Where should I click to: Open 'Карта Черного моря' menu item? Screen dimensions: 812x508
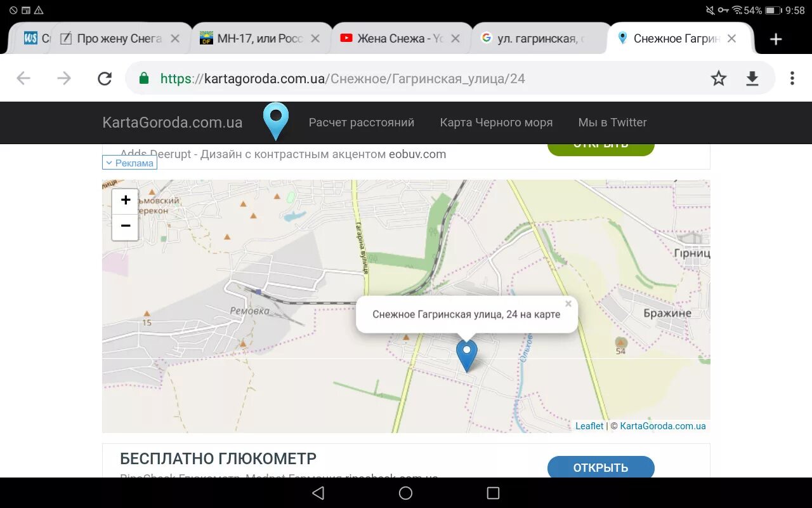[x=496, y=123]
